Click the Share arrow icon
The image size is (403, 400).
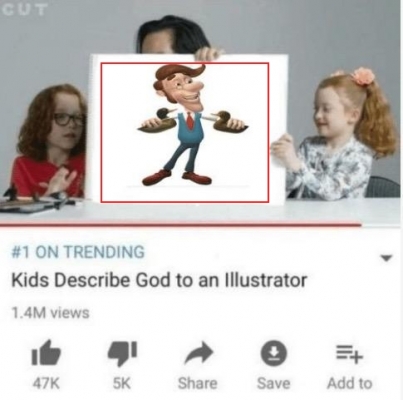click(x=199, y=354)
